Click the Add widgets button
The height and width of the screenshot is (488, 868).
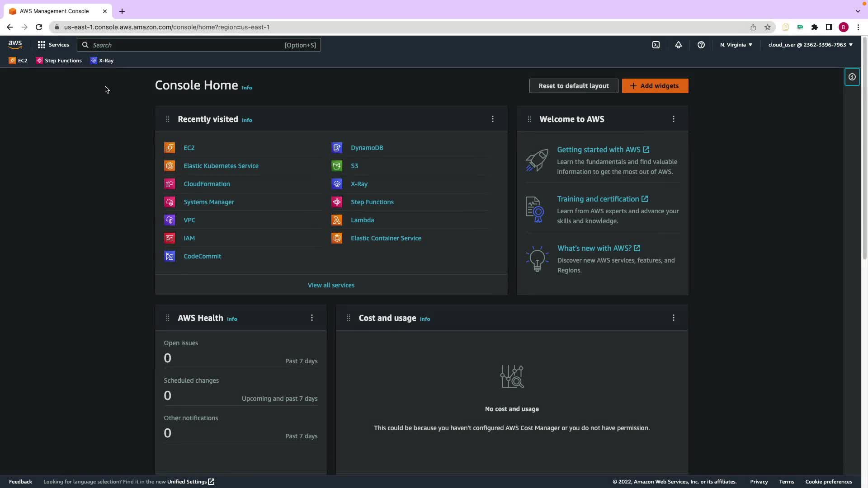tap(655, 86)
